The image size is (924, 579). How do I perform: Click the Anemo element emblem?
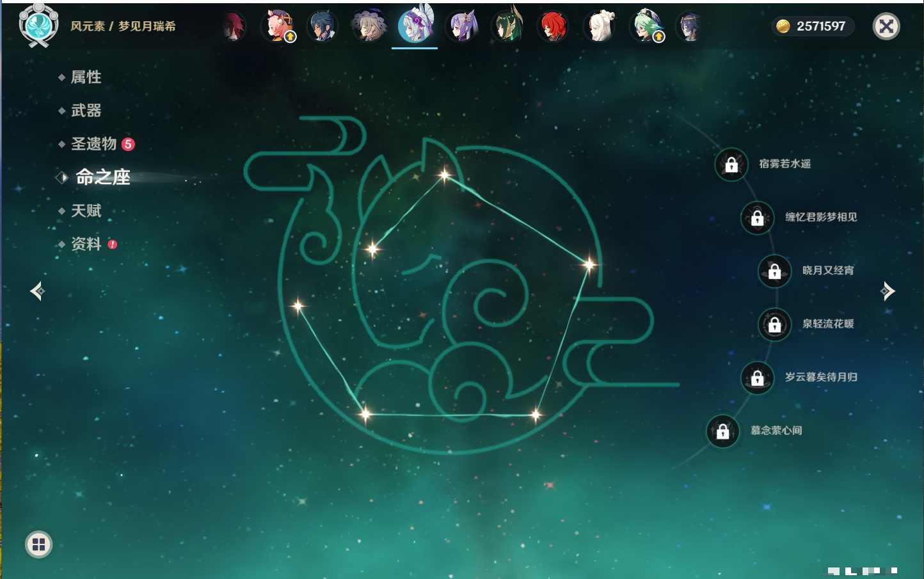tap(38, 25)
